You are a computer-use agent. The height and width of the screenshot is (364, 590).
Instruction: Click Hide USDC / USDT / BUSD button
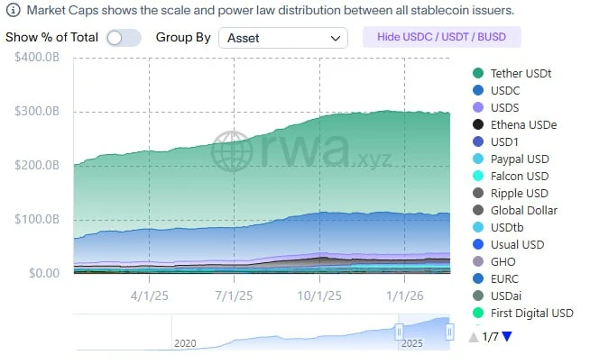click(441, 38)
